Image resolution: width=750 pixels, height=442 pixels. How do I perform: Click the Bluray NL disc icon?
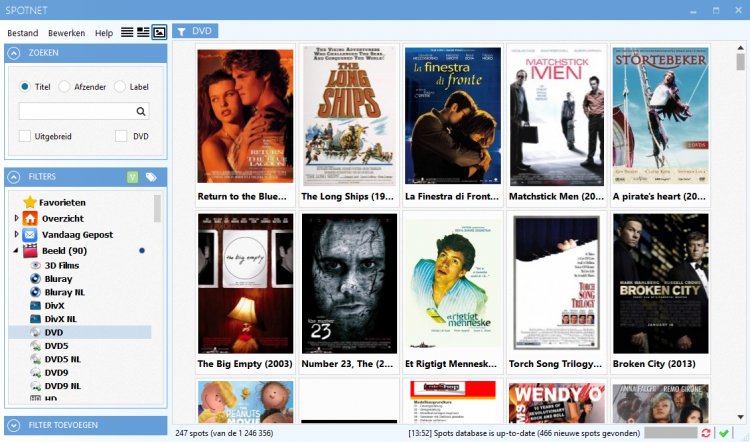pyautogui.click(x=35, y=292)
